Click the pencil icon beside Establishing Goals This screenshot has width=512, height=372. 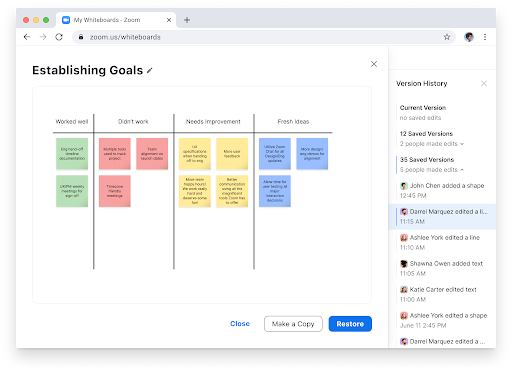click(x=150, y=70)
